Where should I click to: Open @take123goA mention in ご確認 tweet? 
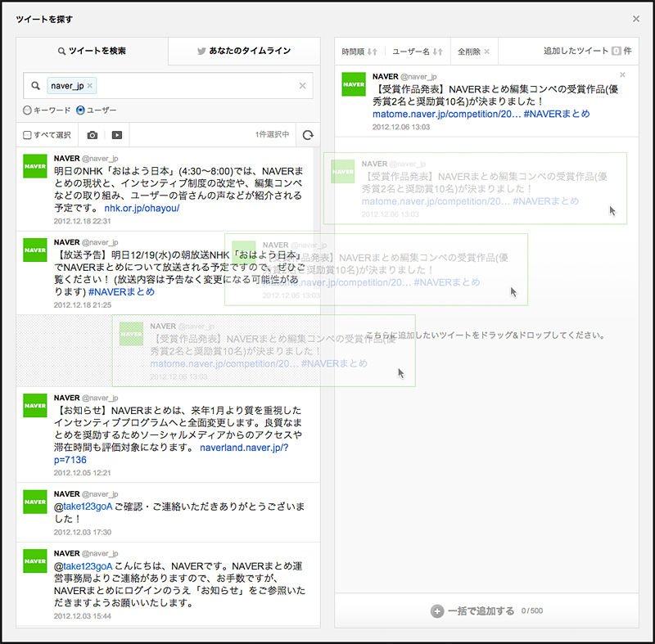(x=84, y=507)
